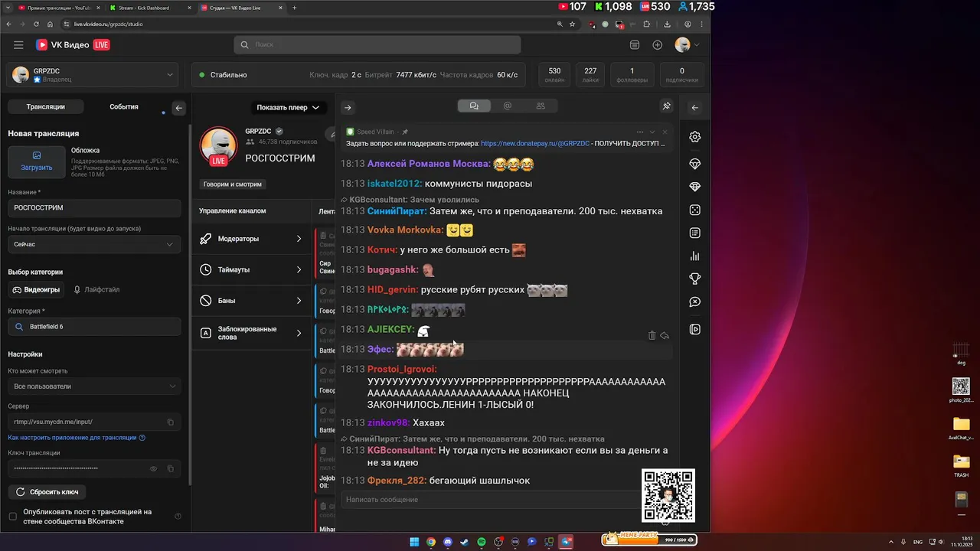Image resolution: width=980 pixels, height=551 pixels.
Task: Bookmark page with star in address bar
Action: 572,24
